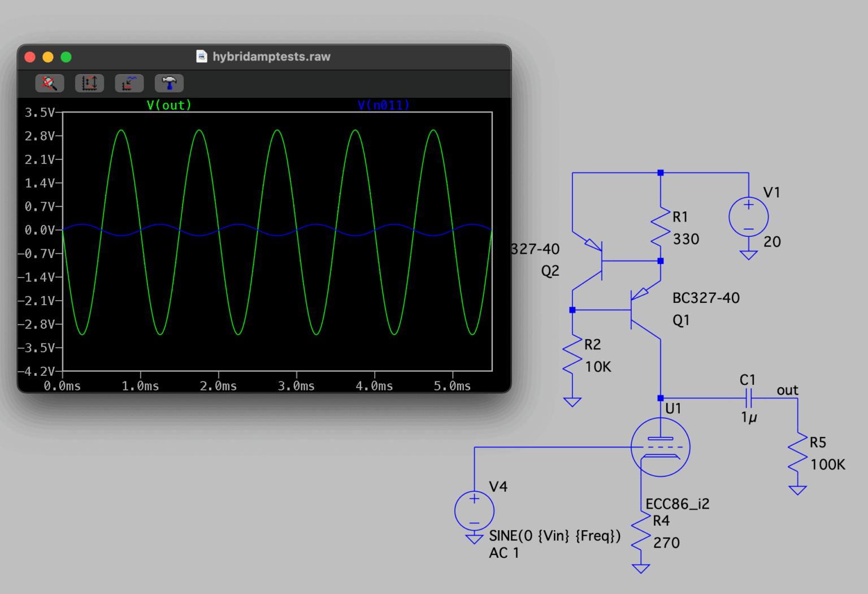Open the control panel hammer icon
This screenshot has height=594, width=868.
tap(168, 84)
